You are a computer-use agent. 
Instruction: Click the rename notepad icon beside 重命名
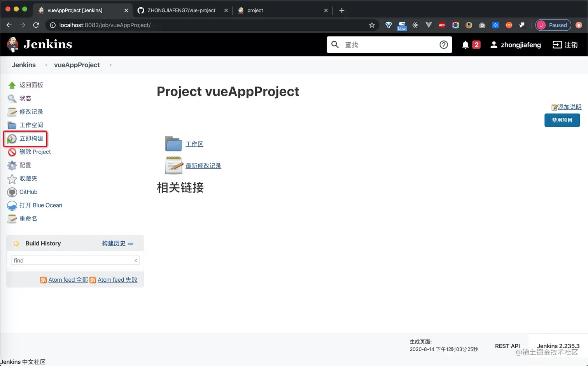coord(12,219)
